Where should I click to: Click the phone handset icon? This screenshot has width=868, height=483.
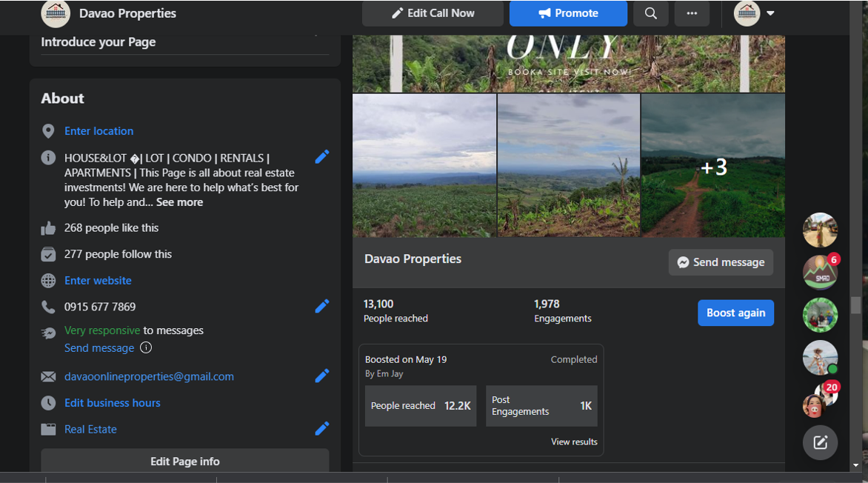[x=48, y=307]
